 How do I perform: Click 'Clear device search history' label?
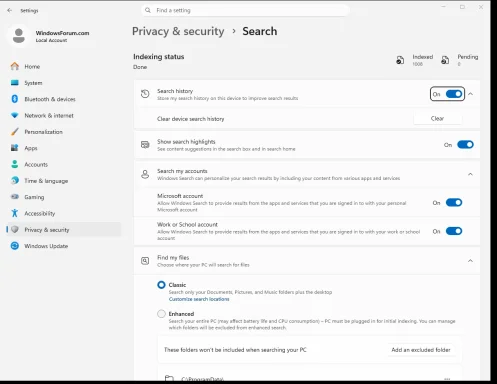(191, 119)
